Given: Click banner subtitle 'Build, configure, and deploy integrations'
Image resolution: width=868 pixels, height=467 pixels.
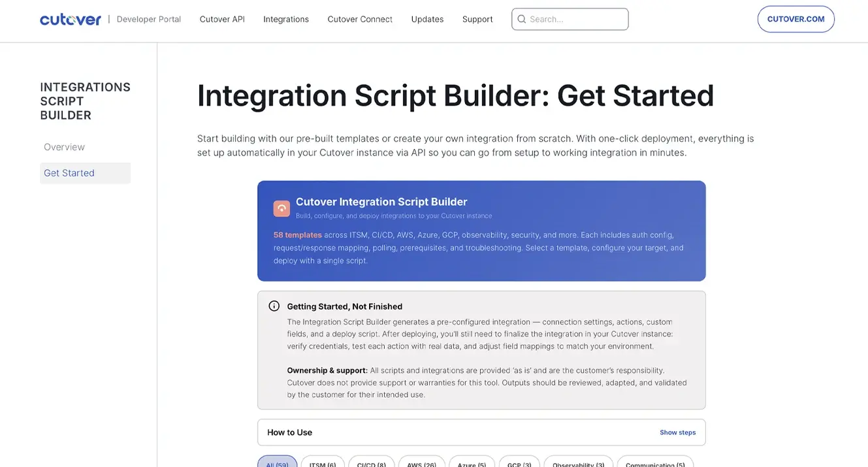Looking at the screenshot, I should coord(394,216).
